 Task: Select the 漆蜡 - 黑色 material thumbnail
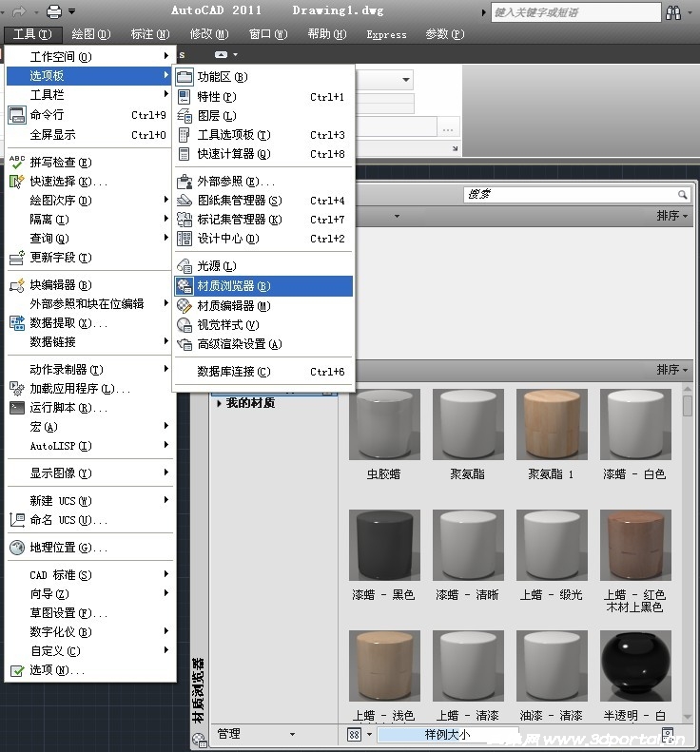(x=384, y=546)
